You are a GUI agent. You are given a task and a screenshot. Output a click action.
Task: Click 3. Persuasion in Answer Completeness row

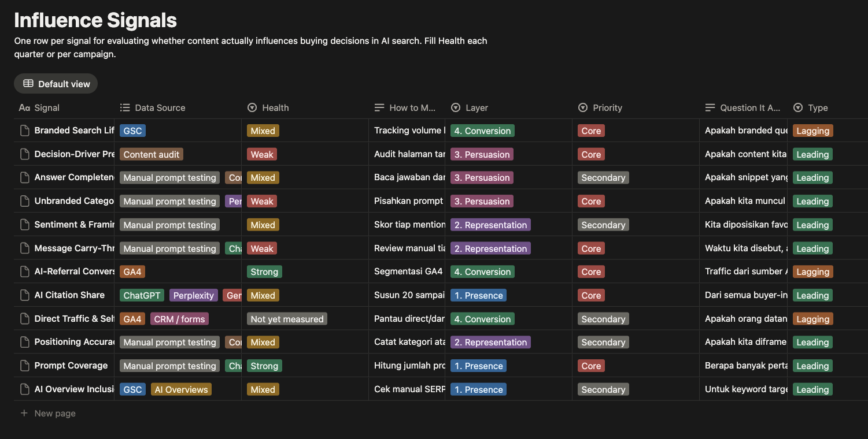(482, 177)
